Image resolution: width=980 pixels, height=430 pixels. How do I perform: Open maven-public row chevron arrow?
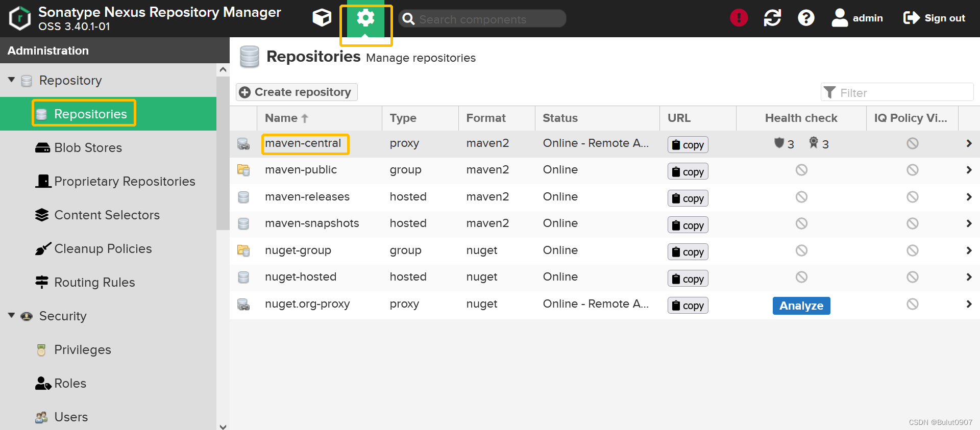pyautogui.click(x=969, y=170)
